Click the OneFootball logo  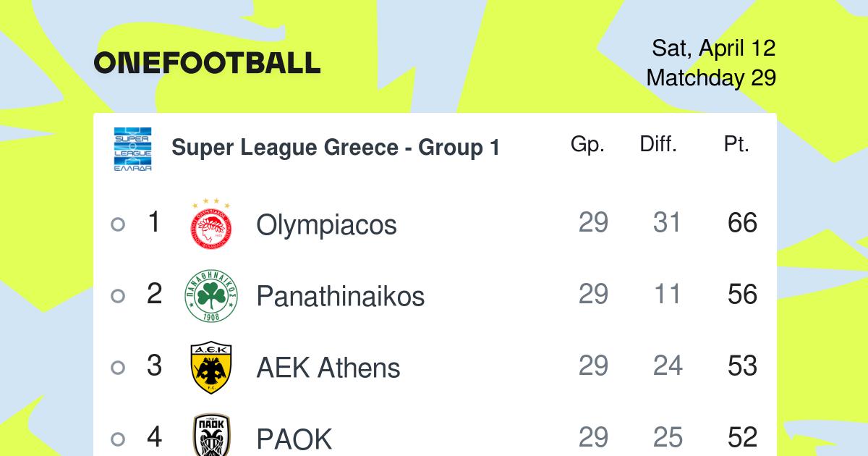coord(207,63)
